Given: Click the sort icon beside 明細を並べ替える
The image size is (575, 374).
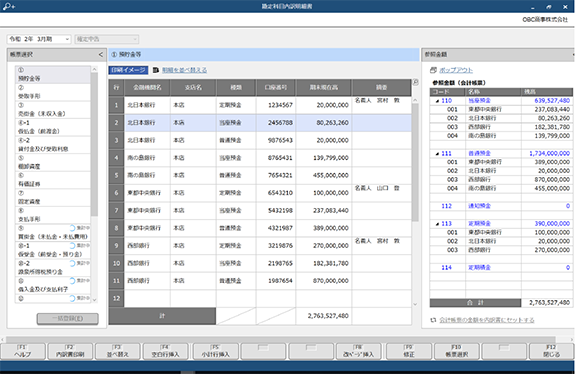Looking at the screenshot, I should click(156, 70).
